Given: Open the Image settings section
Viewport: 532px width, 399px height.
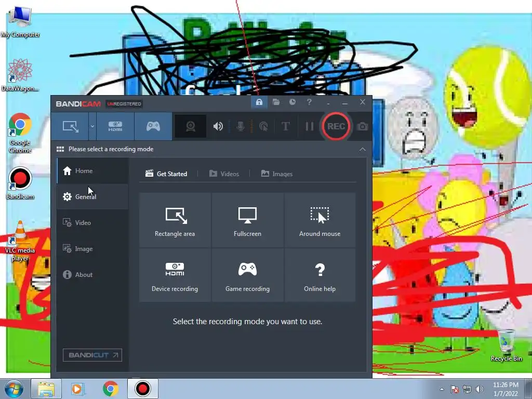Looking at the screenshot, I should coord(92,249).
